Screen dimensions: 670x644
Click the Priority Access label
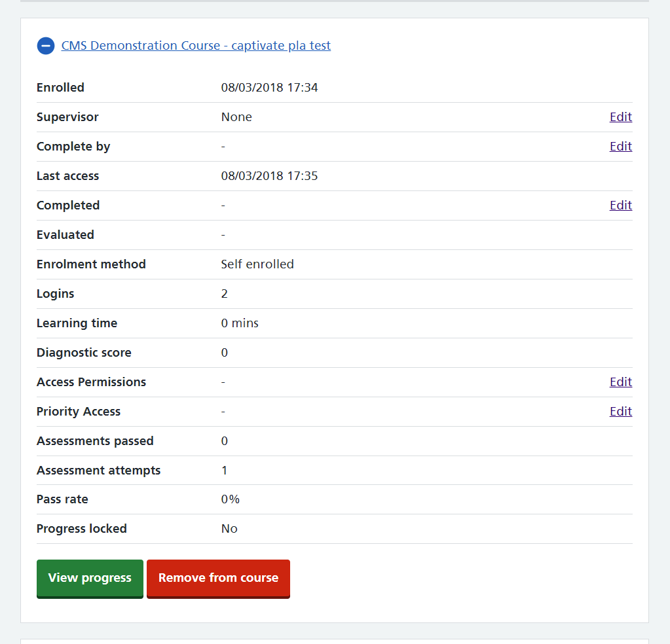tap(79, 412)
